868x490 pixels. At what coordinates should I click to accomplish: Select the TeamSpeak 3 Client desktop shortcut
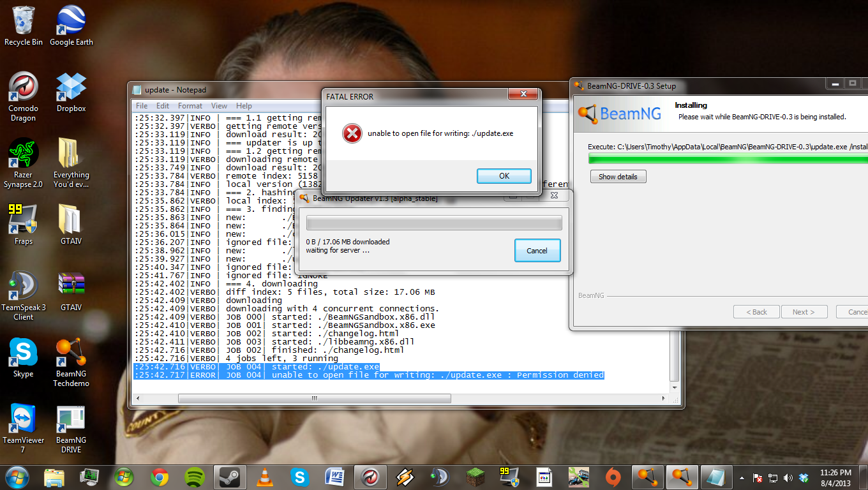(x=24, y=296)
